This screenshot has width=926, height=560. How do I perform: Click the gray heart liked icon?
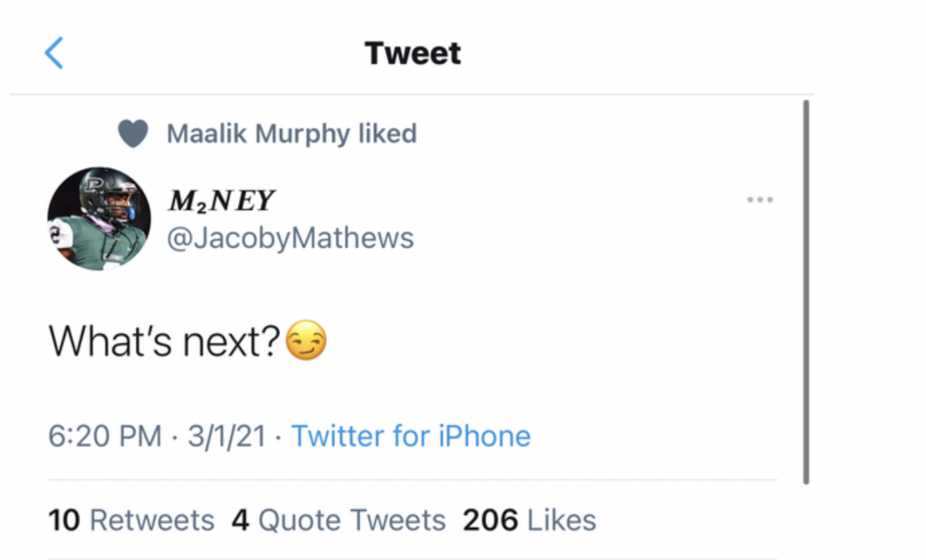[x=133, y=134]
